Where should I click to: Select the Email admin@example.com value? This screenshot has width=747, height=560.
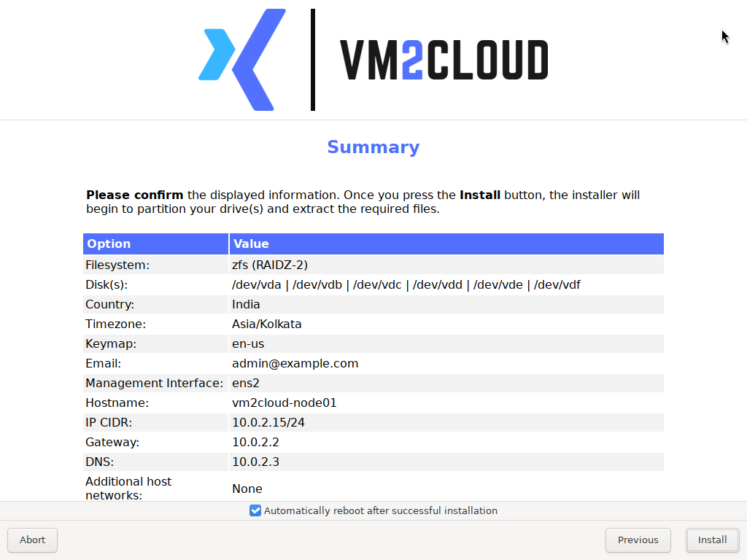(295, 363)
